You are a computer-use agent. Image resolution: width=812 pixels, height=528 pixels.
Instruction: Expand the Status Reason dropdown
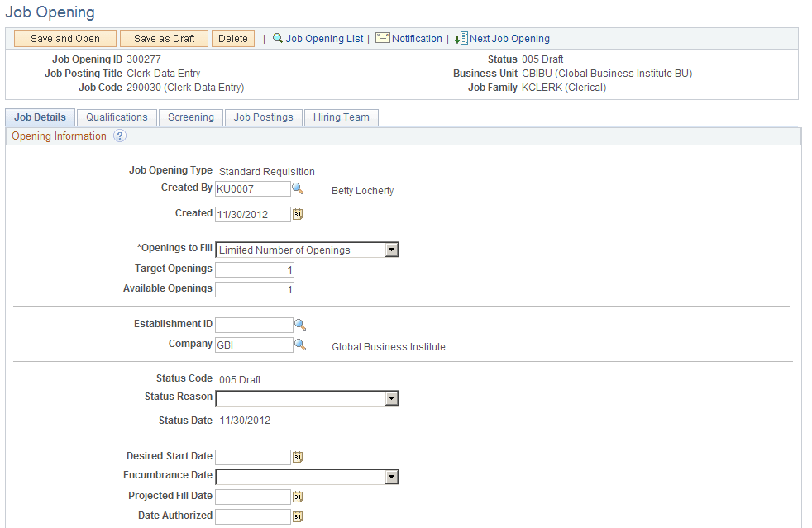click(392, 397)
